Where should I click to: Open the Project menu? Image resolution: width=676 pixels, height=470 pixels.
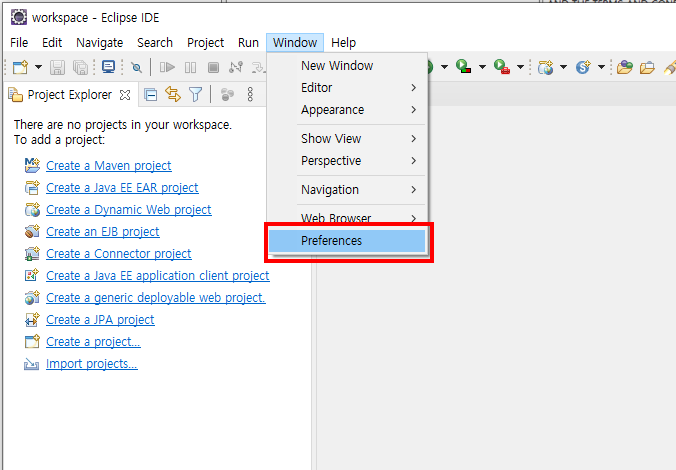point(205,43)
